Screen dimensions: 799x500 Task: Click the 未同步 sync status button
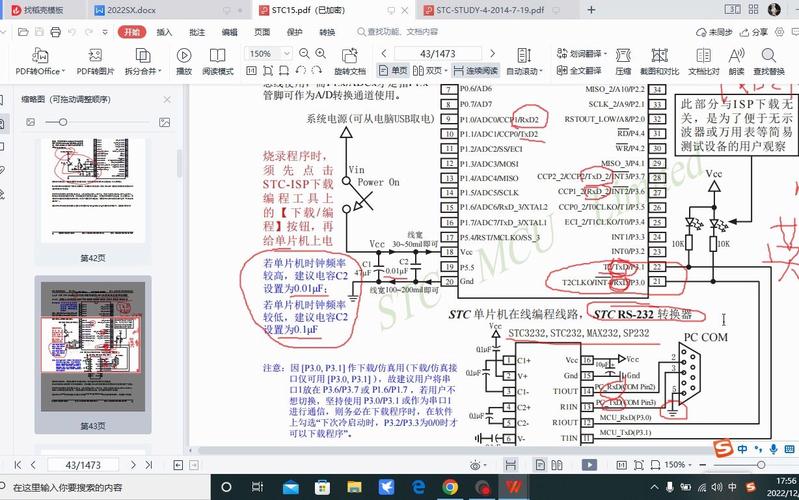pos(714,32)
